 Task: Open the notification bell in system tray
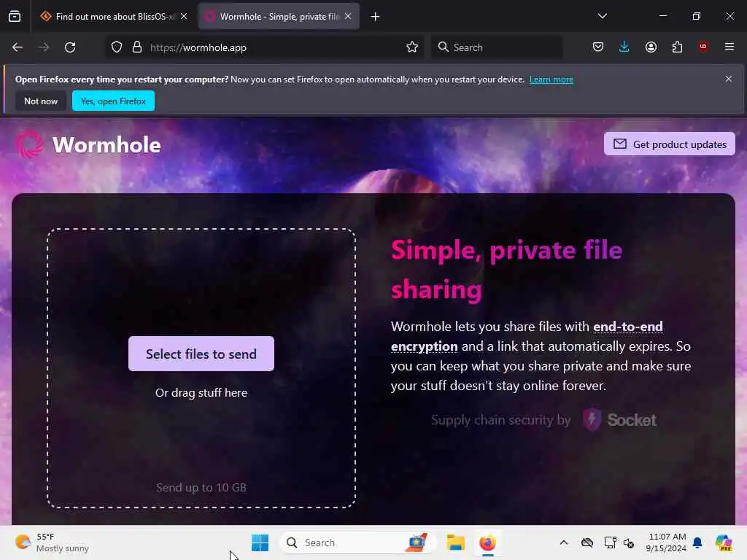point(697,542)
